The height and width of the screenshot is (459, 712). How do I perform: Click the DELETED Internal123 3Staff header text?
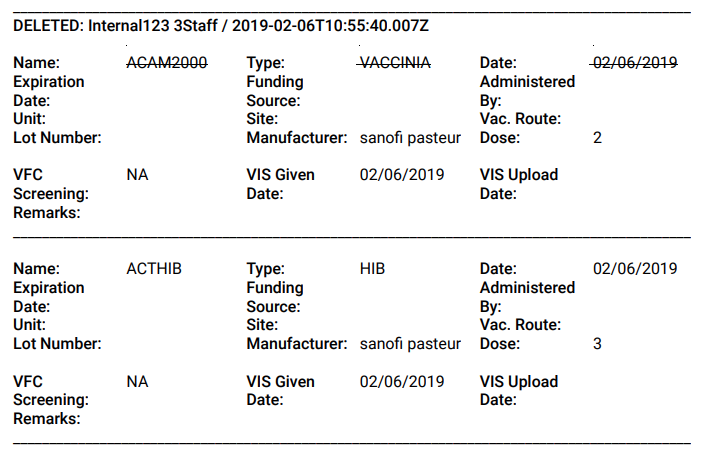[221, 25]
